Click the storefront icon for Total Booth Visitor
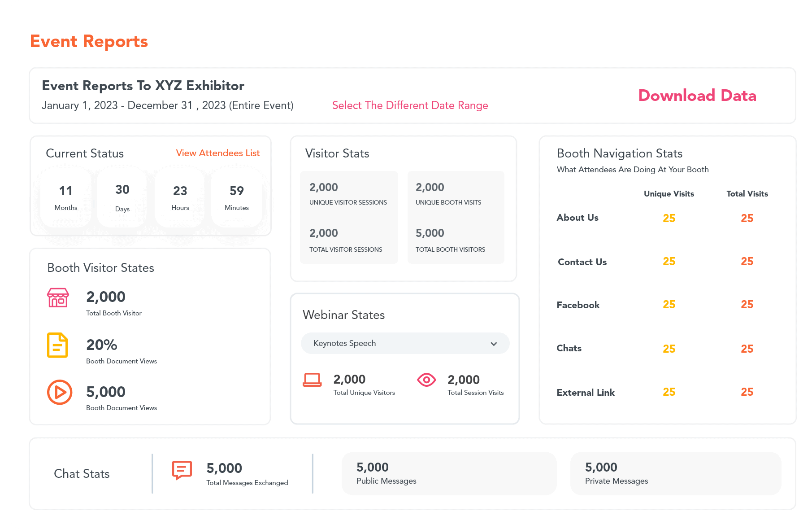 click(x=58, y=298)
